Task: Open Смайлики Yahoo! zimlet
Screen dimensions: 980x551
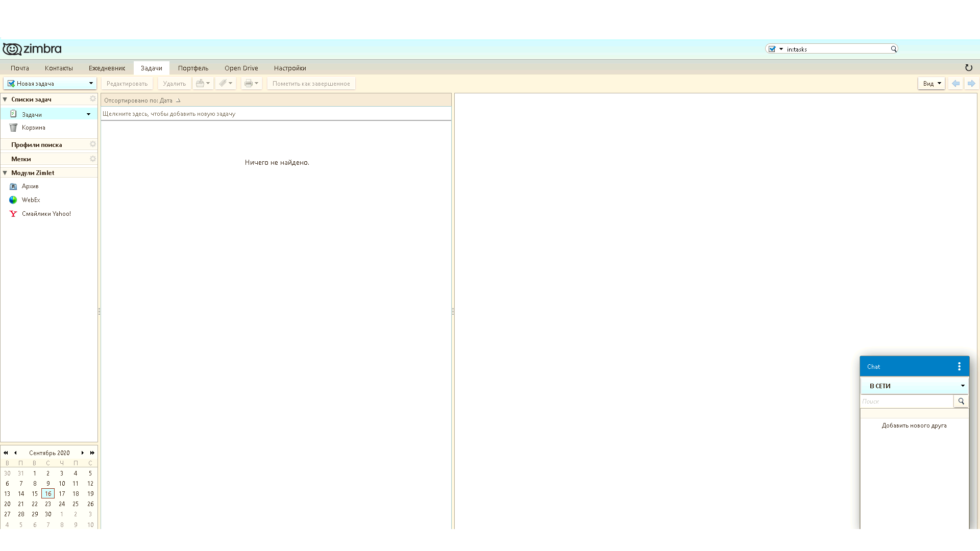Action: coord(46,214)
